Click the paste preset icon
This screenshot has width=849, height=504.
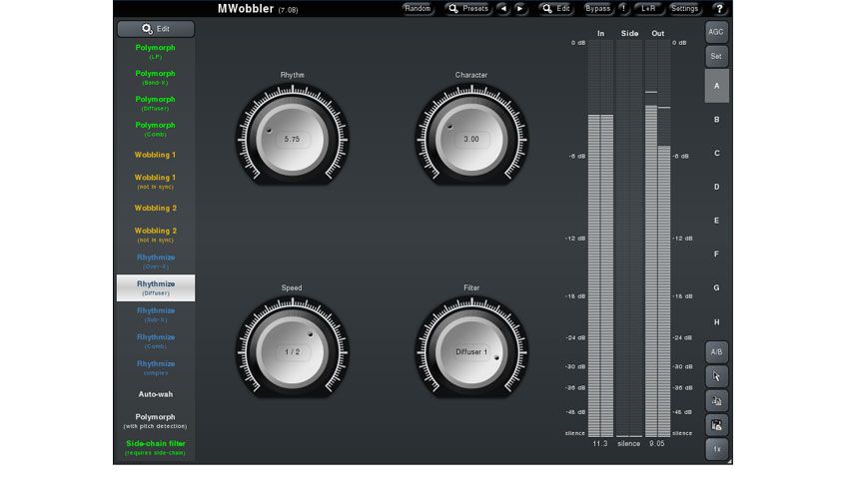point(716,425)
